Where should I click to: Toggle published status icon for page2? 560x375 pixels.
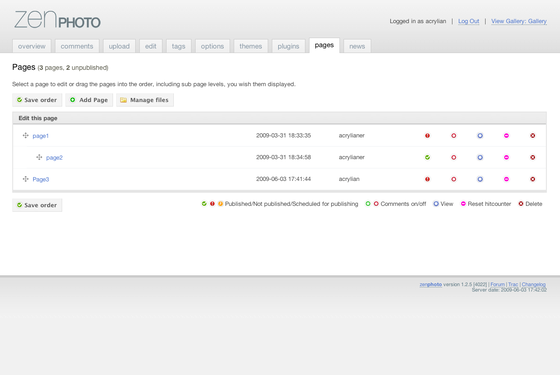(427, 158)
